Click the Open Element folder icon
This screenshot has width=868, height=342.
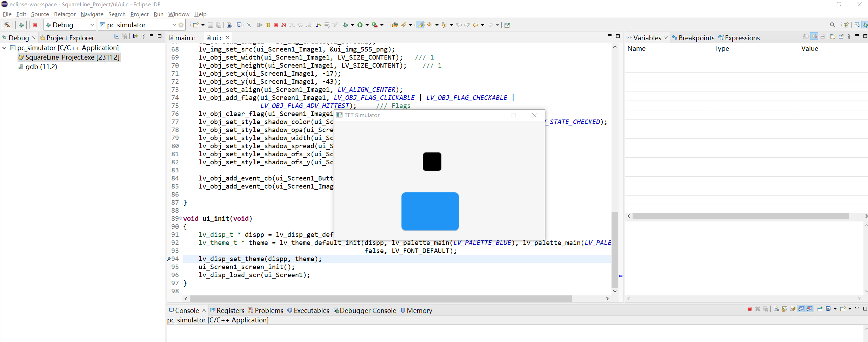(x=395, y=25)
